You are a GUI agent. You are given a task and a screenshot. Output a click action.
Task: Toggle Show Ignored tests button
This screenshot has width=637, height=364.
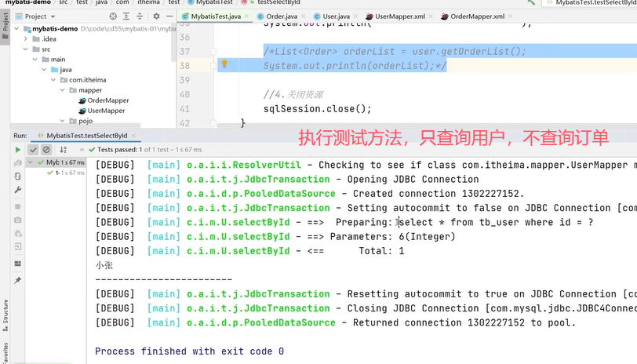point(46,150)
